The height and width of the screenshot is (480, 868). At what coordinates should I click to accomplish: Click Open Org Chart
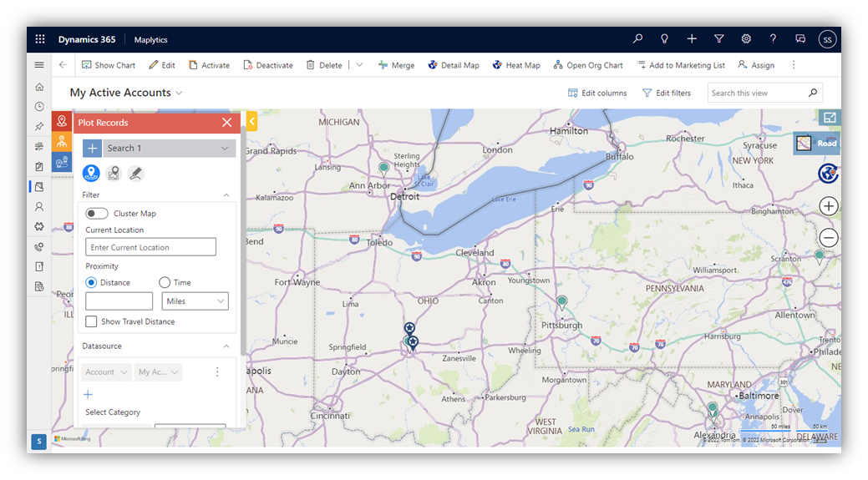click(x=588, y=65)
